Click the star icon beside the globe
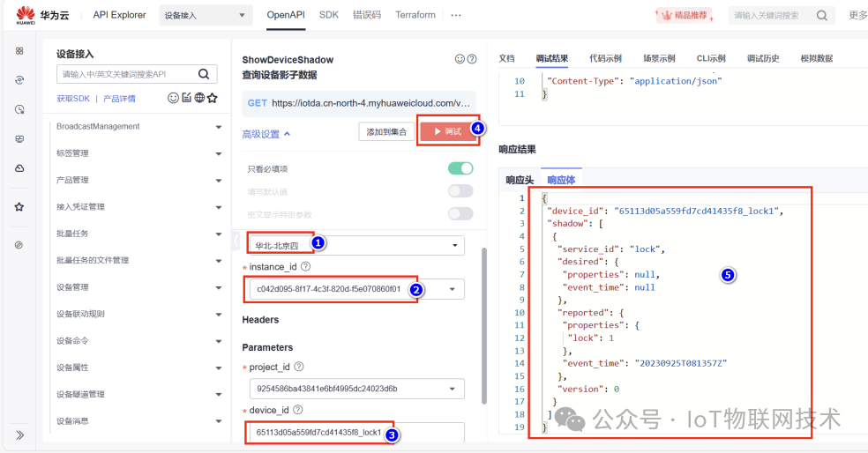868x453 pixels. pyautogui.click(x=212, y=98)
